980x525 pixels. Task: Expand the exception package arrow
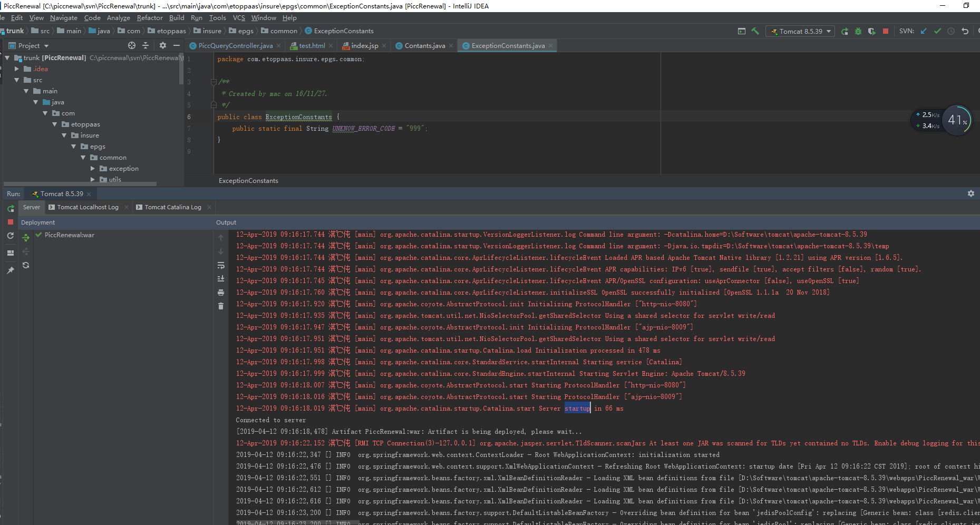(92, 168)
